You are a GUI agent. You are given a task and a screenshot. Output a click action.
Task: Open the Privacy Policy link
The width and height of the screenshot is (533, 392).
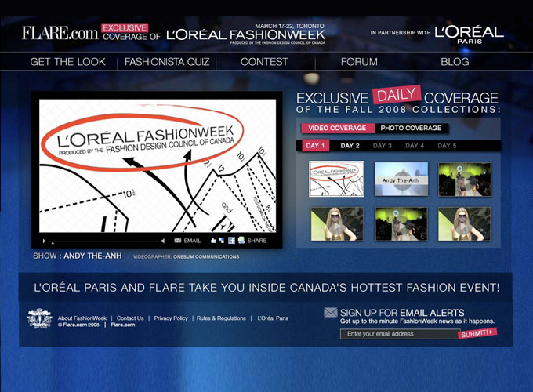171,318
